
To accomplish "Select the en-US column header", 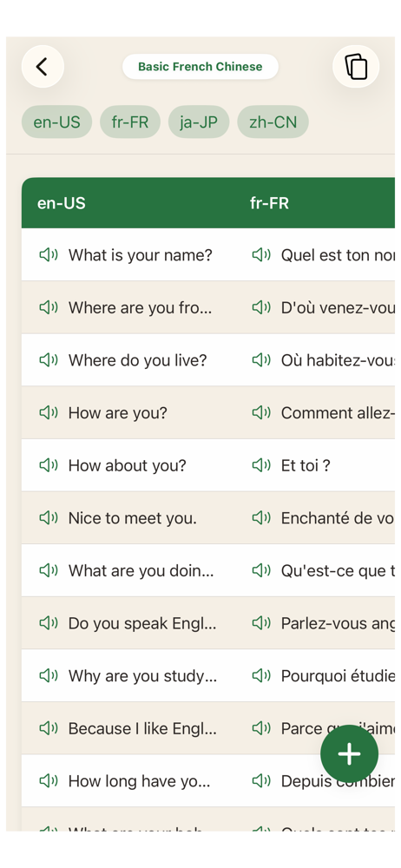I will click(62, 203).
